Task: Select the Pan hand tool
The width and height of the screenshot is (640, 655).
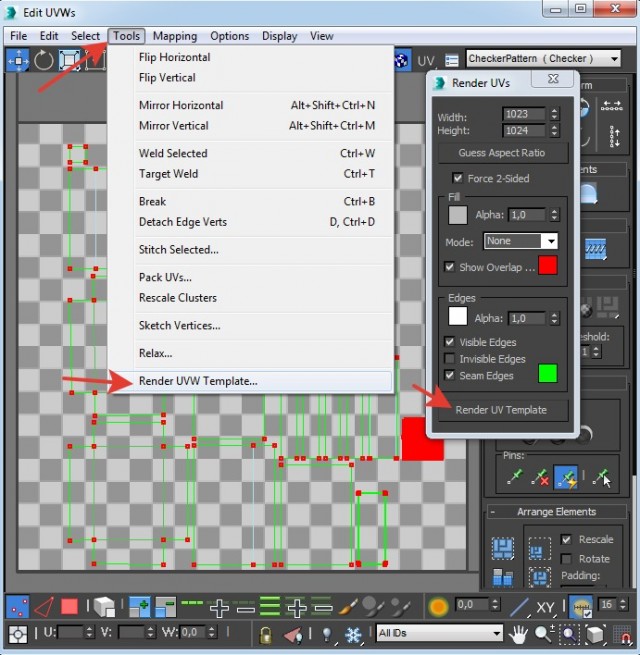Action: tap(518, 635)
